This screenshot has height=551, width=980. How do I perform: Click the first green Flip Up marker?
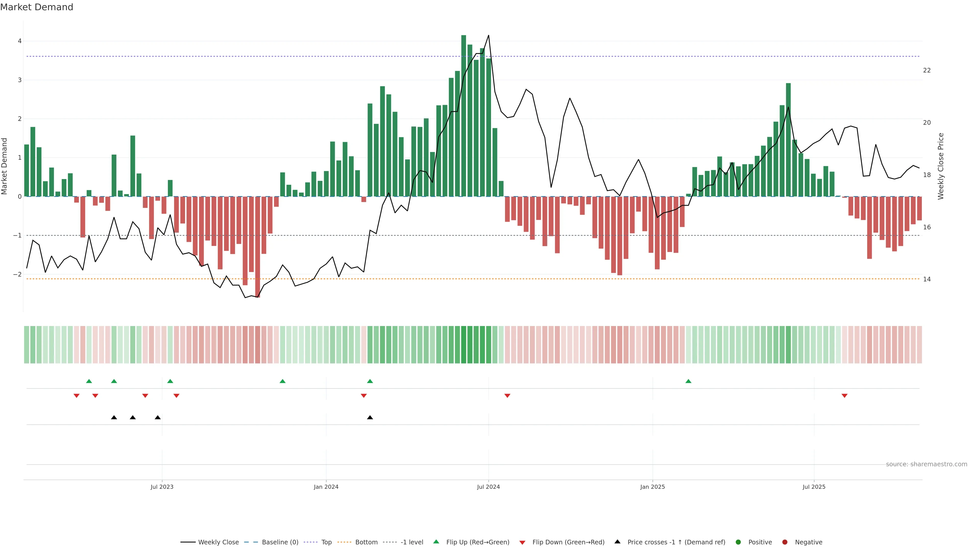coord(89,381)
